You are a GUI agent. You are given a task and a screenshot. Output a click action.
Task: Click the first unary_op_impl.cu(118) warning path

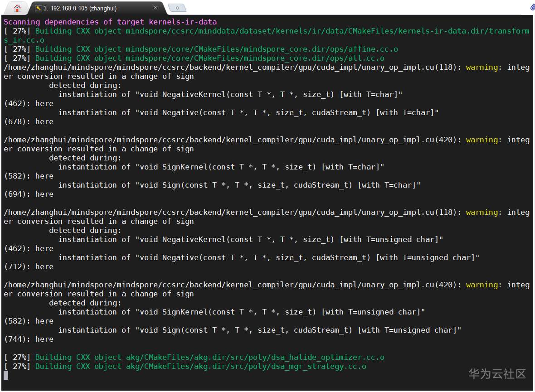(x=230, y=67)
